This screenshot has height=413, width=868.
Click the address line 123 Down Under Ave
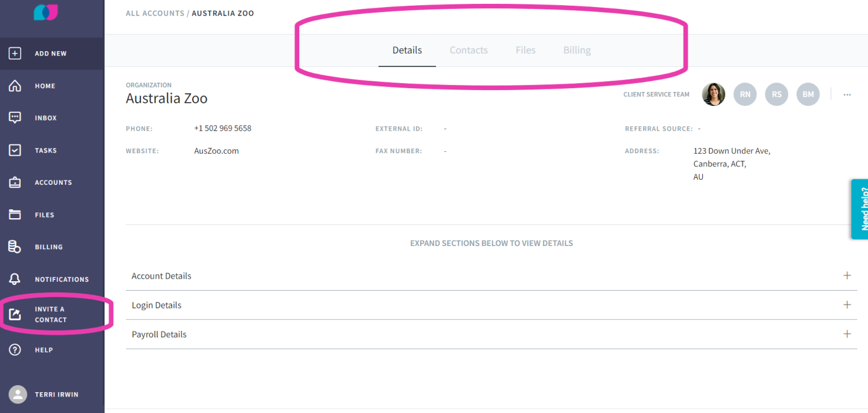[732, 151]
